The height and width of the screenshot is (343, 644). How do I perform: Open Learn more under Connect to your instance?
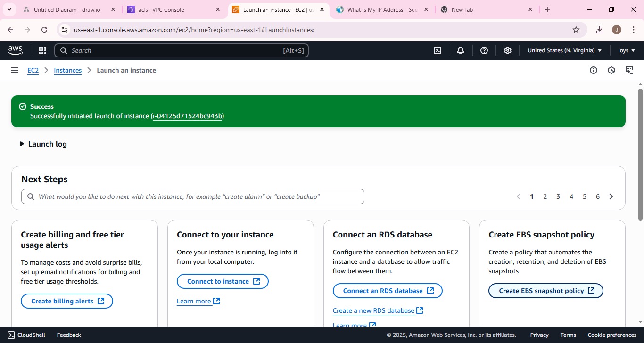(198, 301)
